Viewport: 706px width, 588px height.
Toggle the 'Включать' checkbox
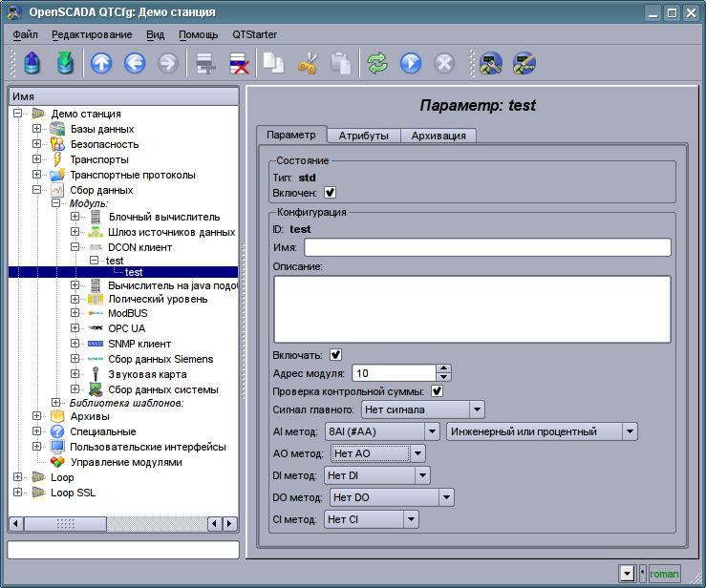(x=335, y=354)
